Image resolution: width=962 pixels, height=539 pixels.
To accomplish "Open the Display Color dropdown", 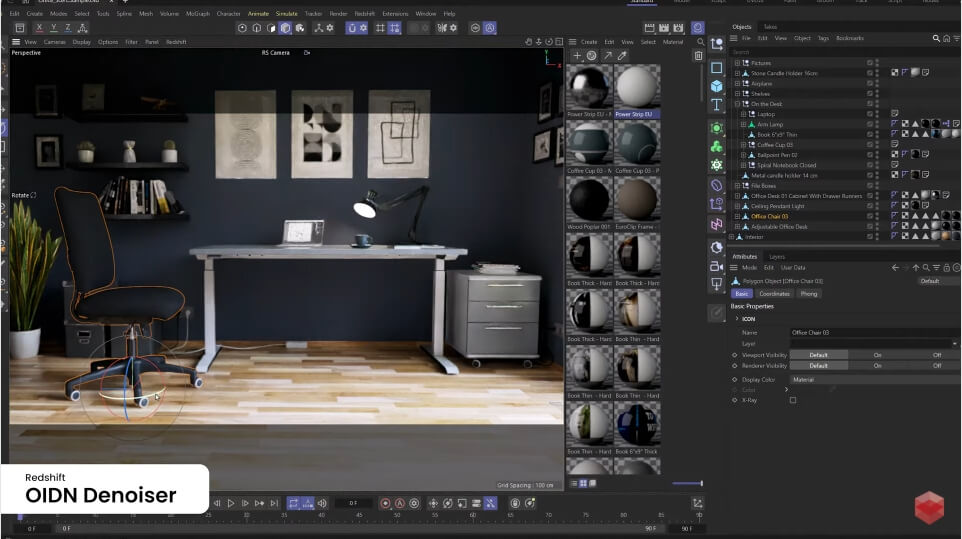I will [874, 380].
